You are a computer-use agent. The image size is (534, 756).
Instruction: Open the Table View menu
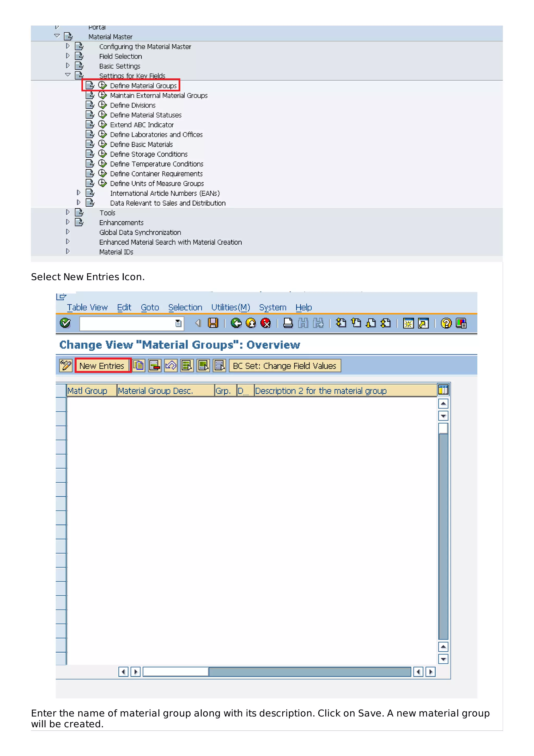tap(87, 308)
